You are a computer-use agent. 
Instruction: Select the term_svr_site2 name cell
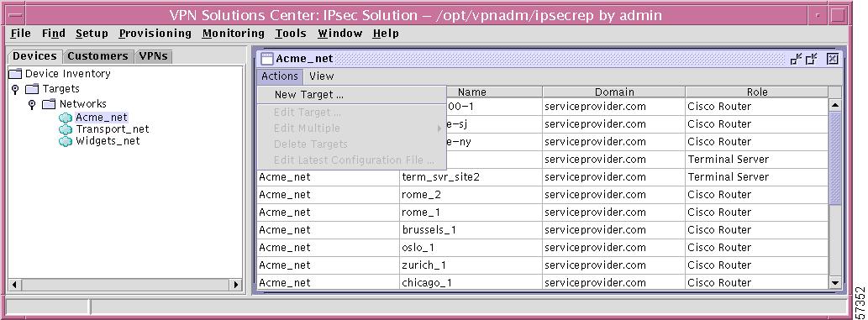point(471,177)
